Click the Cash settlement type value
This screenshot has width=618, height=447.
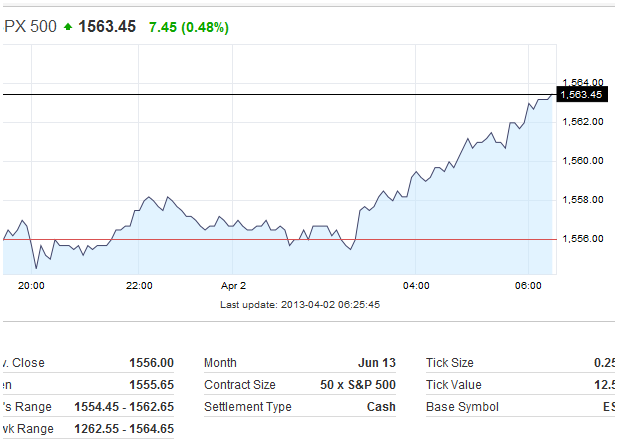click(381, 407)
